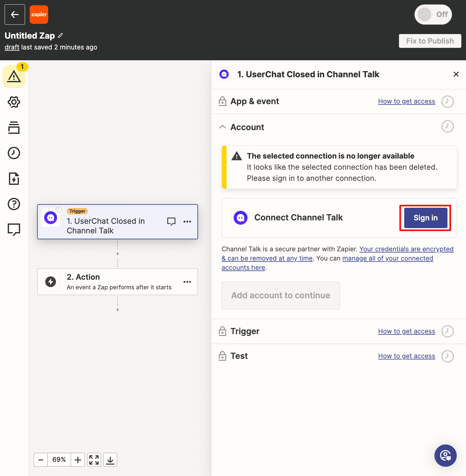The width and height of the screenshot is (466, 476).
Task: Click the Untitled Zap title
Action: click(x=30, y=36)
